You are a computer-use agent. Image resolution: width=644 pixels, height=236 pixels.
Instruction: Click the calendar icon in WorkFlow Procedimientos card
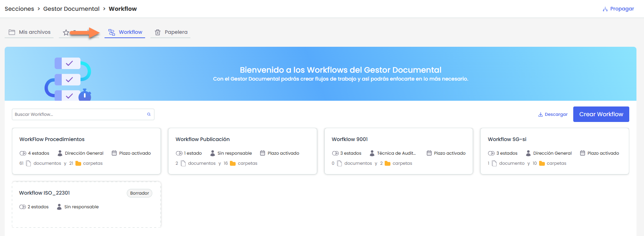coord(114,153)
